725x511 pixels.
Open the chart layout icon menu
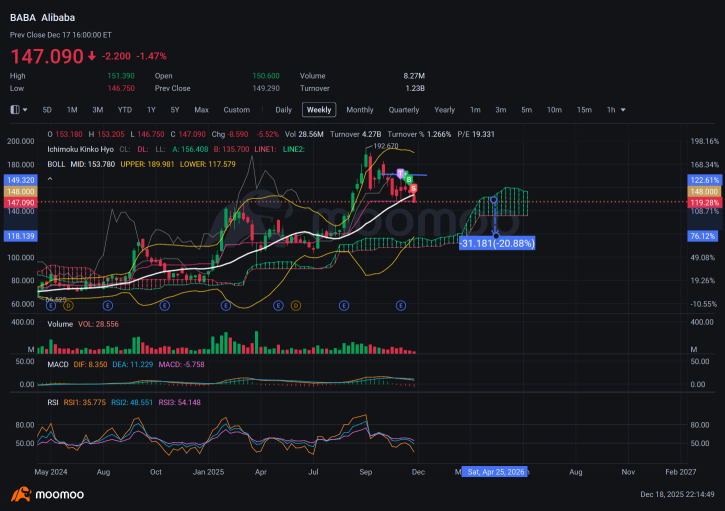point(18,110)
